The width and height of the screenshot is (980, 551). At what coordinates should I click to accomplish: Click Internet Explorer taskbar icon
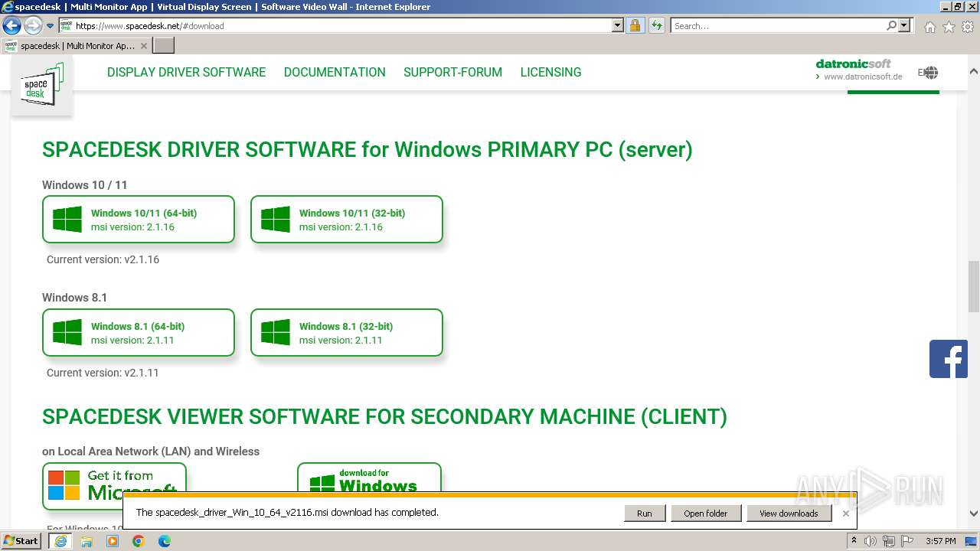click(60, 541)
